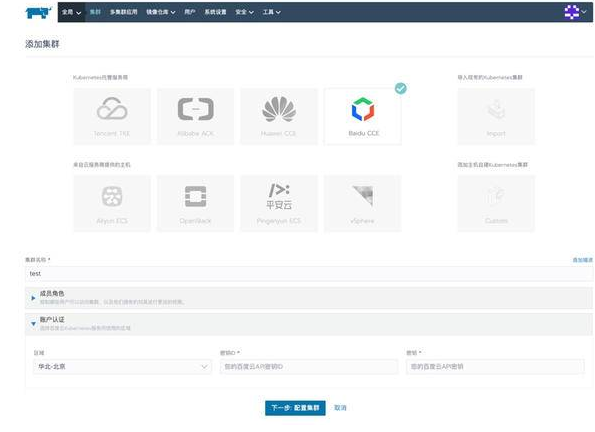595x432 pixels.
Task: Click the 下一步: 配置集群 button
Action: point(295,408)
